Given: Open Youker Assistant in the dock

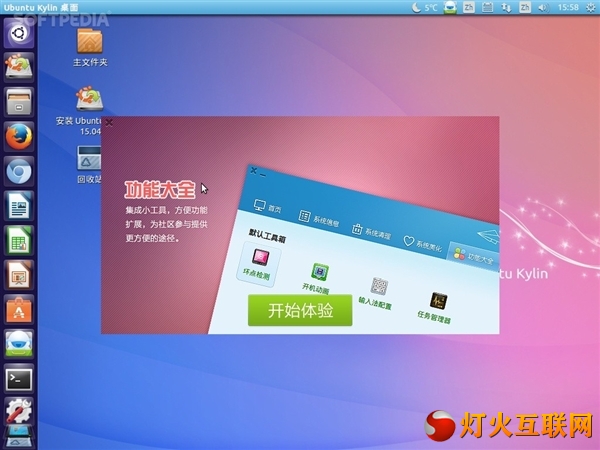Looking at the screenshot, I should [x=19, y=344].
